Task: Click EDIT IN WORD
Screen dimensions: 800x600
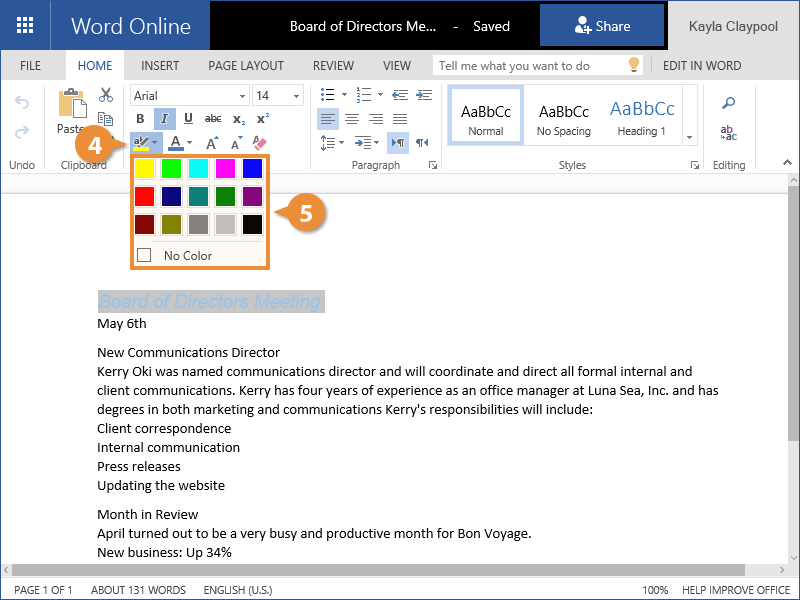Action: click(x=702, y=66)
